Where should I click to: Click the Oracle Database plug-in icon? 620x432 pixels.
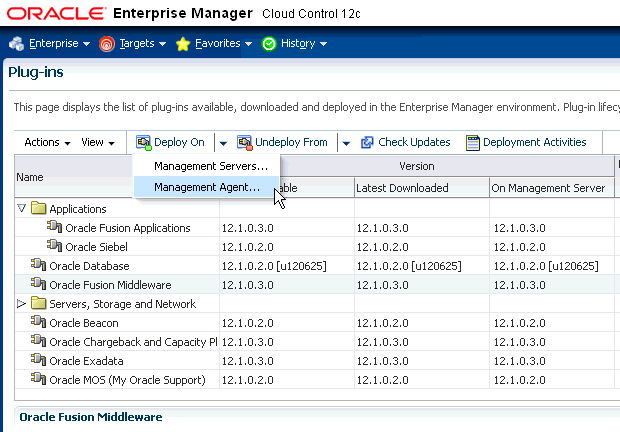pyautogui.click(x=38, y=264)
